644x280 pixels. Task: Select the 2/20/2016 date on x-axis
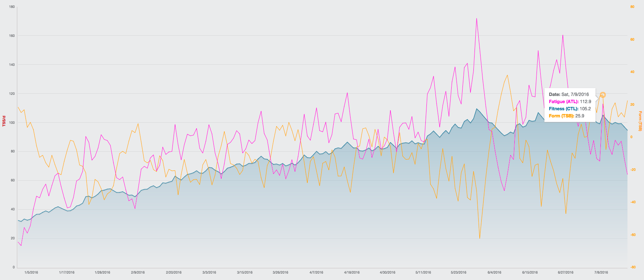pos(174,272)
